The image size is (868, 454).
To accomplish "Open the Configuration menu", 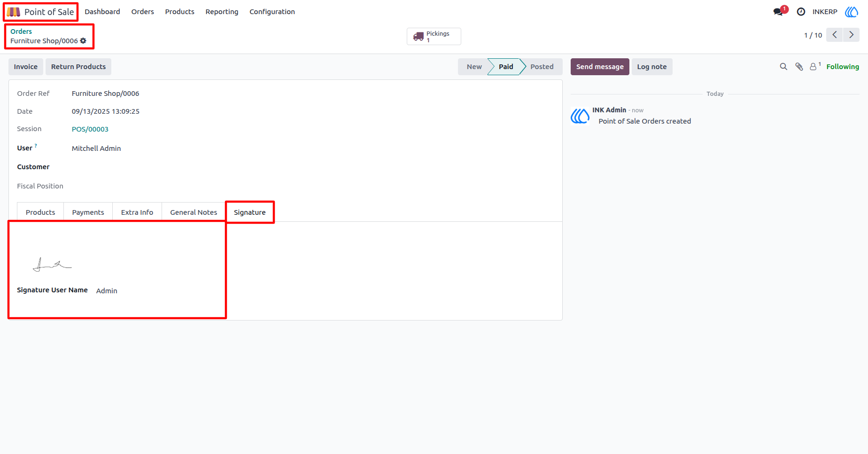I will point(272,12).
